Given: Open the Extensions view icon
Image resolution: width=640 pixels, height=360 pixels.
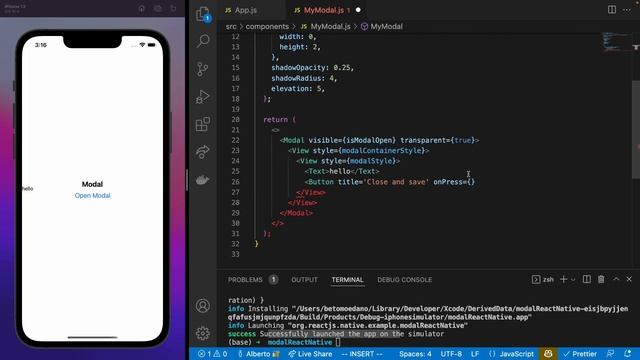Looking at the screenshot, I should 203,124.
